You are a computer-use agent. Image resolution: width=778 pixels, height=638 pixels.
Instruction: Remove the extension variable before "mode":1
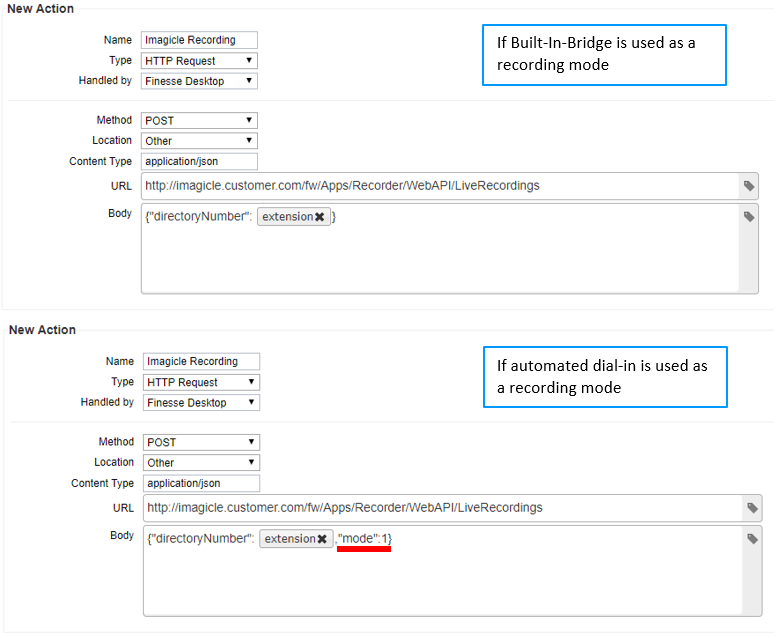pyautogui.click(x=322, y=539)
